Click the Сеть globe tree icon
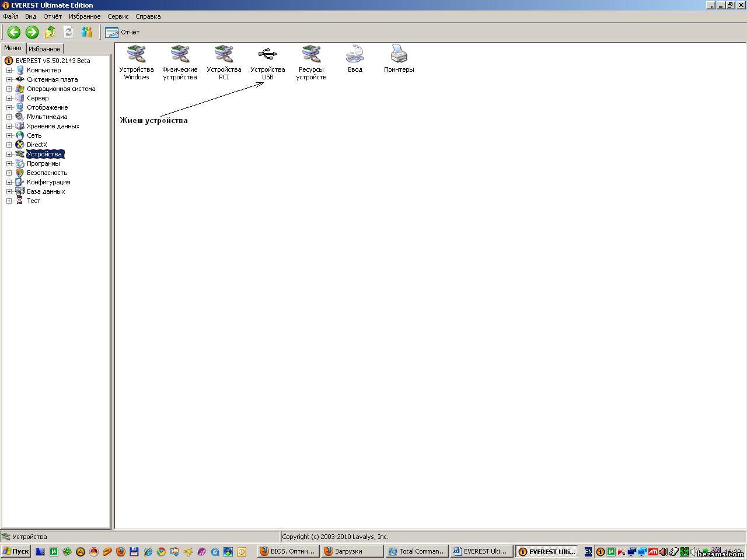This screenshot has width=747, height=560. click(20, 135)
